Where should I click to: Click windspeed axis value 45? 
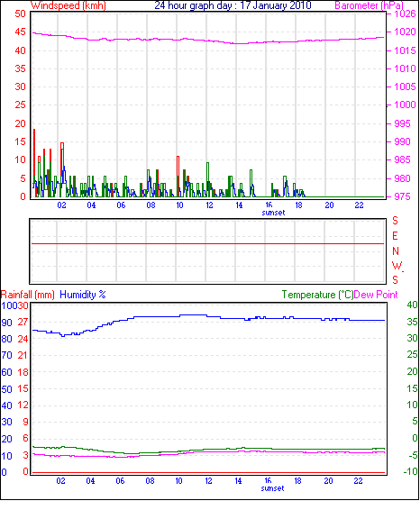20,32
